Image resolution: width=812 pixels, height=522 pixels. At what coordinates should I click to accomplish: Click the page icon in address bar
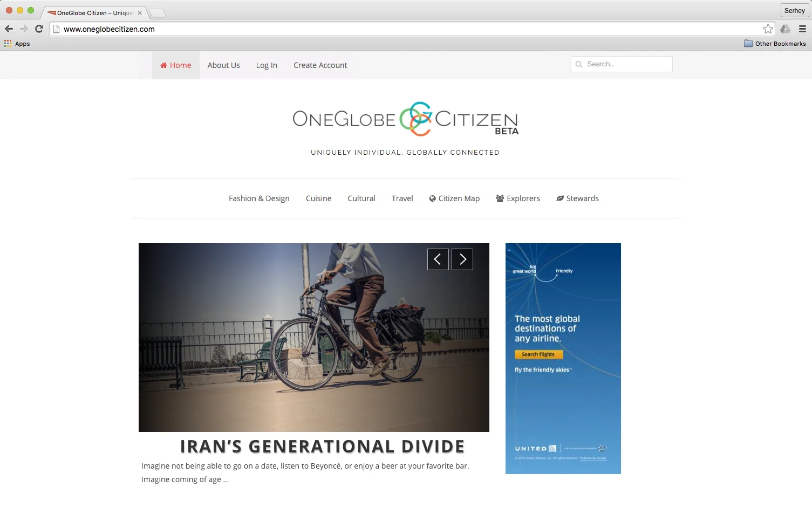(x=56, y=29)
